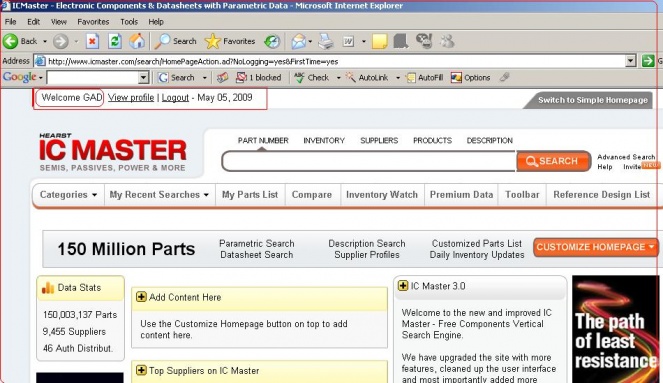Print the page with the printer icon
Screen dimensions: 663x383
(x=326, y=41)
